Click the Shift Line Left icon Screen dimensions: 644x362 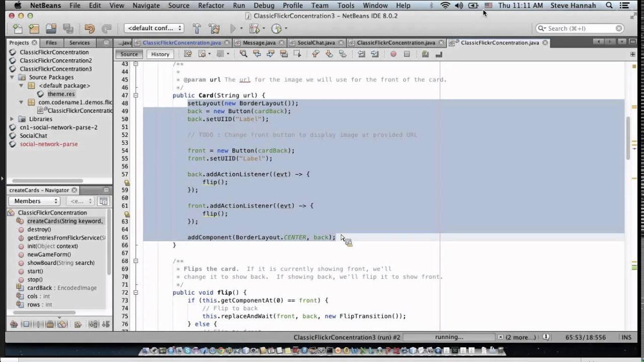pos(361,54)
